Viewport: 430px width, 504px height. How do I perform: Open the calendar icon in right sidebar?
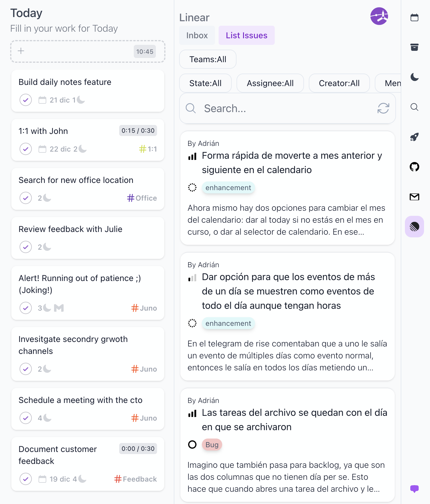[x=414, y=18]
